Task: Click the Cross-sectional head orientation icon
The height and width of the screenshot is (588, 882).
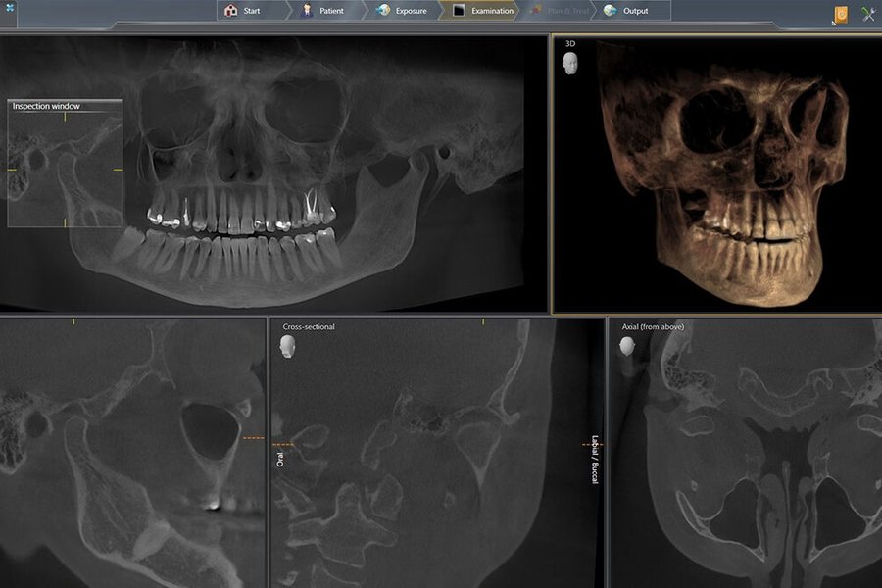Action: (288, 345)
